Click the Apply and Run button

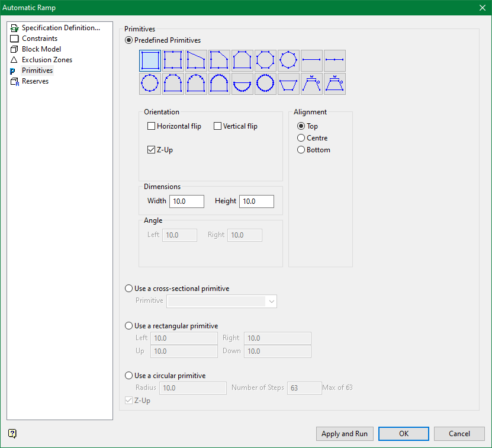345,434
